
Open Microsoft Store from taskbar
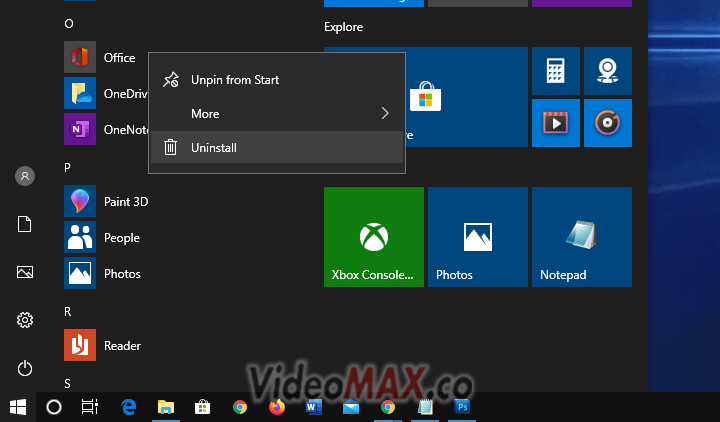point(202,407)
